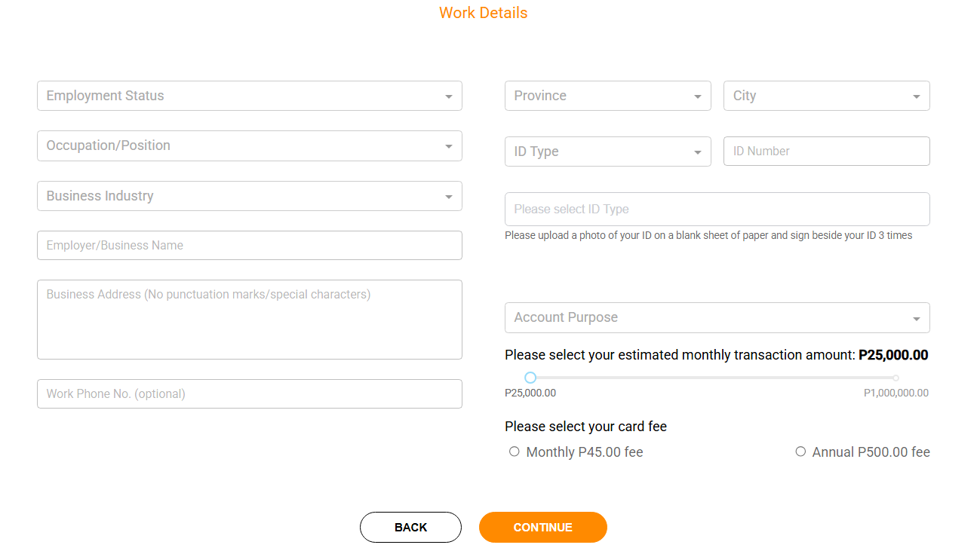
Task: Click the City dropdown arrow icon
Action: 917,96
